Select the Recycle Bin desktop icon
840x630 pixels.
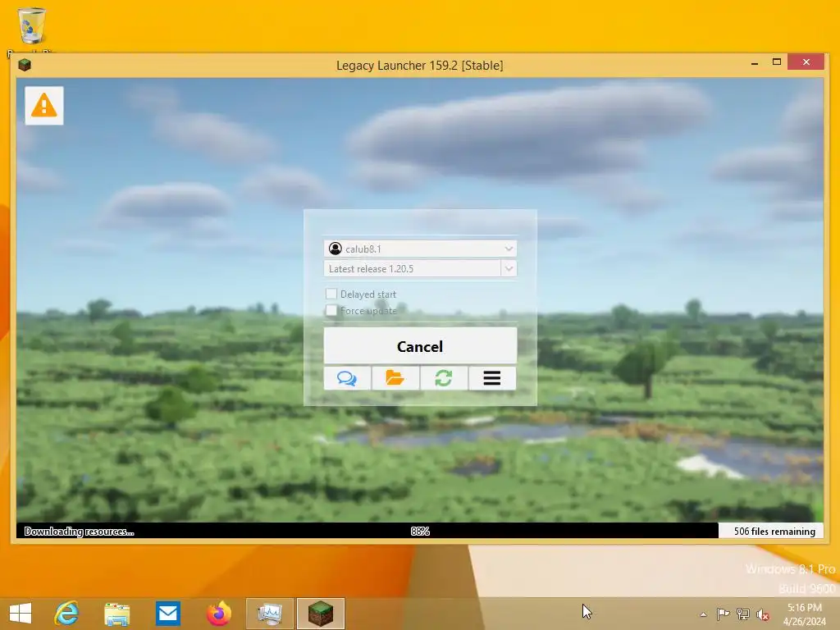coord(32,30)
